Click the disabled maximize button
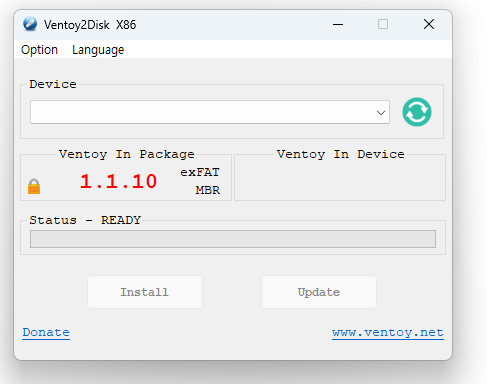Screen dimensions: 487x384 (383, 24)
